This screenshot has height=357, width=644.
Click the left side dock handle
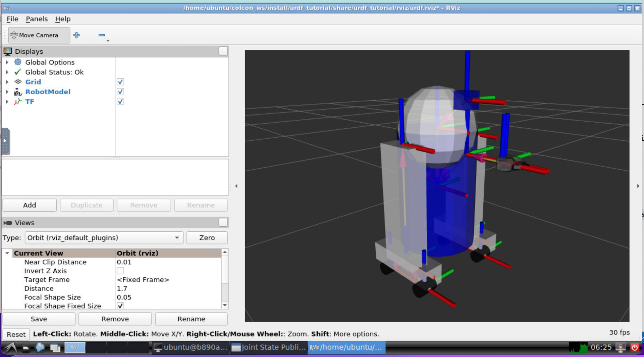[5, 141]
